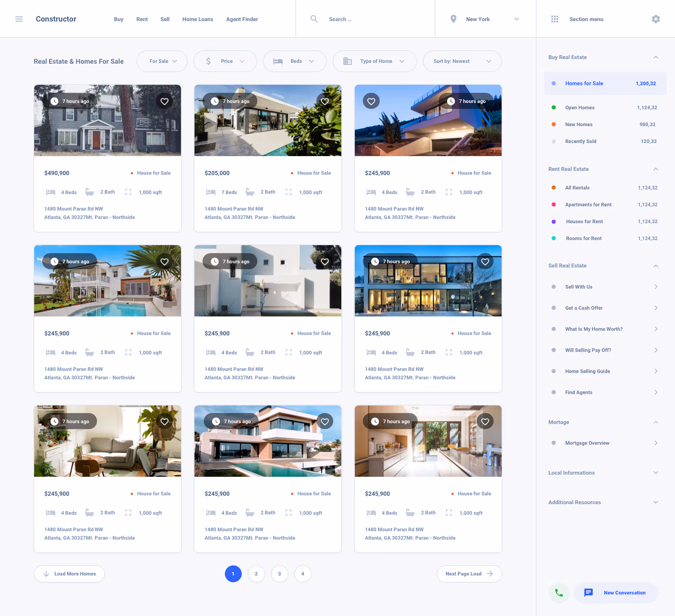Click the dollar sign price icon
The image size is (675, 616).
[x=208, y=61]
